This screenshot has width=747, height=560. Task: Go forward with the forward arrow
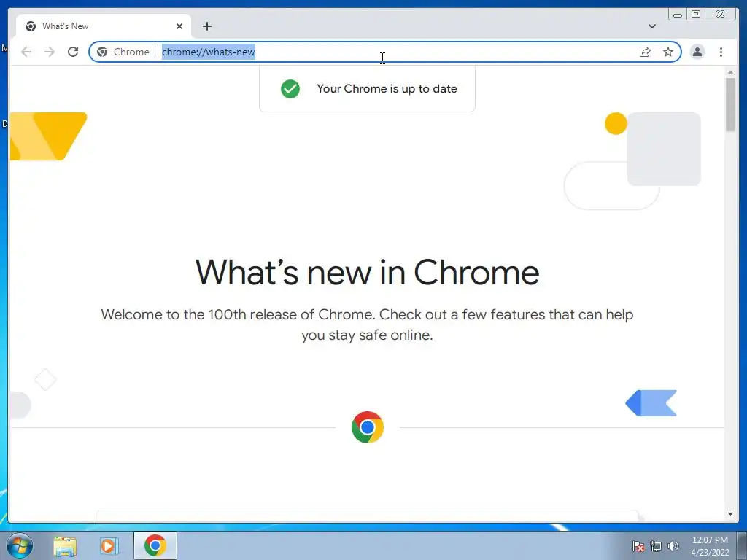[x=50, y=52]
